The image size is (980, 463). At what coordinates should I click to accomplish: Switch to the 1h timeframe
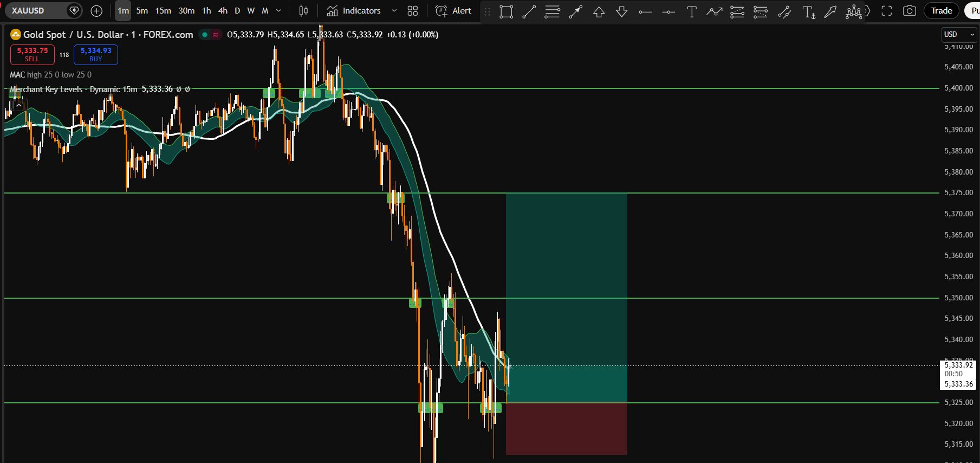[206, 11]
